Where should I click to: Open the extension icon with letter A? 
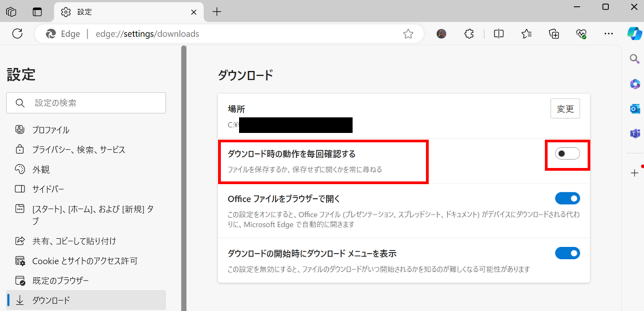click(x=441, y=34)
